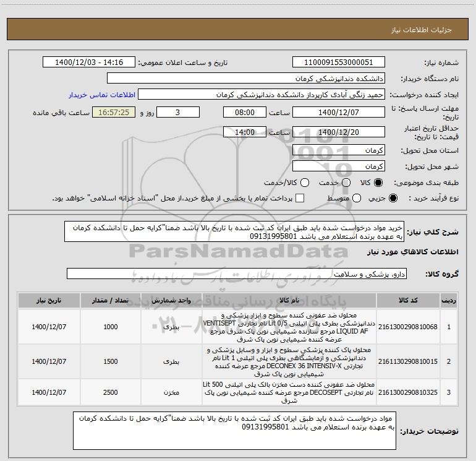Screen dimensions: 476x461
Task: Click the buyer notes text box
Action: (x=234, y=431)
